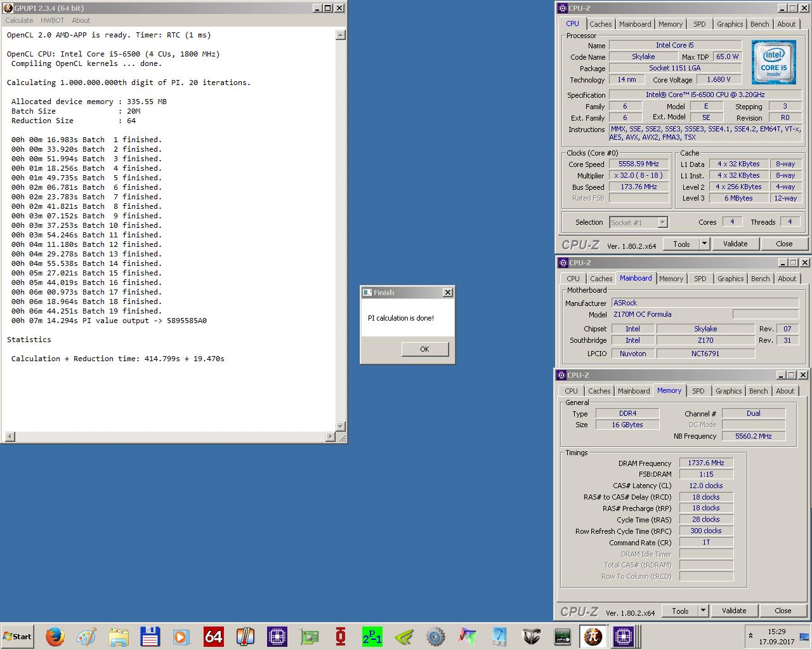Click the blue floppy disk taskbar icon
The image size is (812, 650).
pyautogui.click(x=150, y=636)
